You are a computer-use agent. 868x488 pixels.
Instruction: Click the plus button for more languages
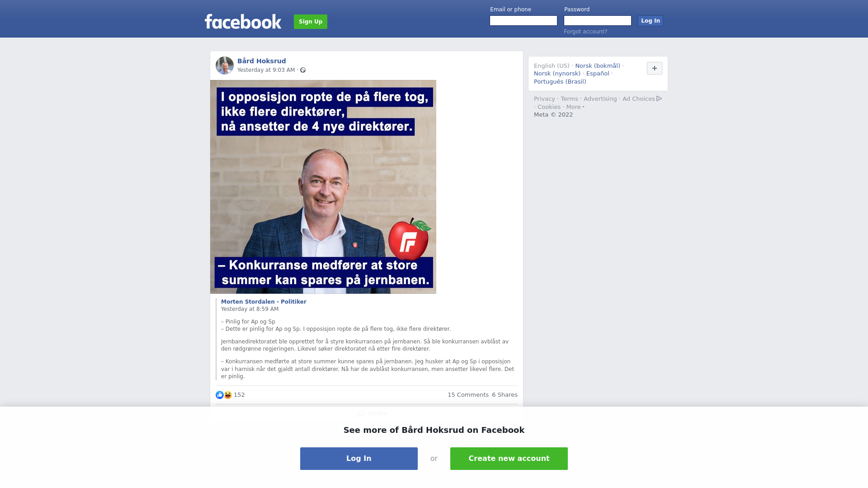pos(654,68)
